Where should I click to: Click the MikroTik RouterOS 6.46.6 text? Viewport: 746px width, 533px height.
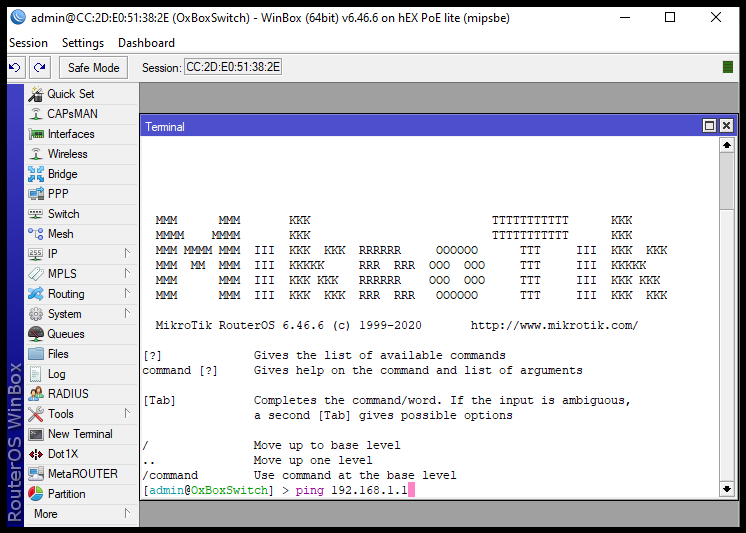[x=239, y=326]
